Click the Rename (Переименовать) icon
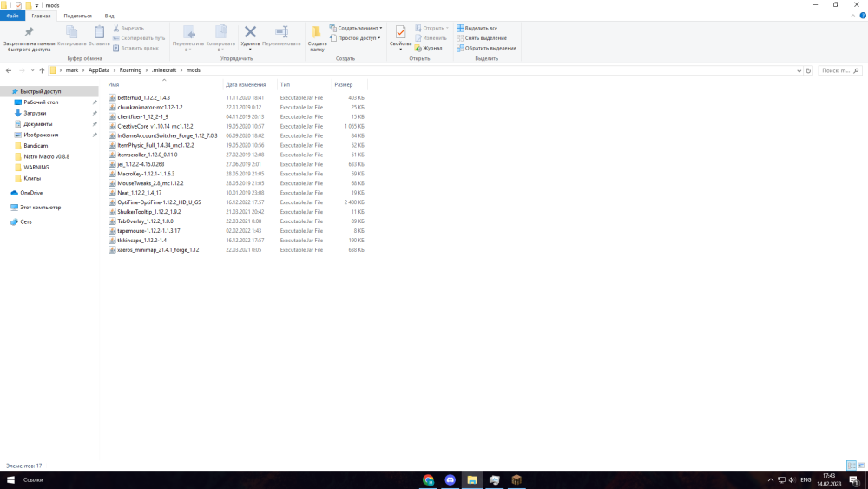Image resolution: width=868 pixels, height=489 pixels. point(281,32)
